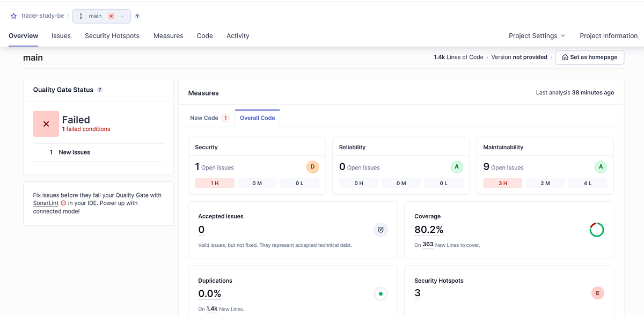Click the Security Hotspots E rating badge

click(597, 293)
